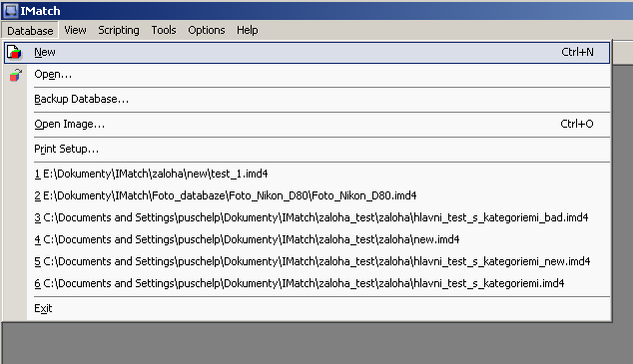Open the Database menu
The width and height of the screenshot is (633, 364).
coord(30,30)
